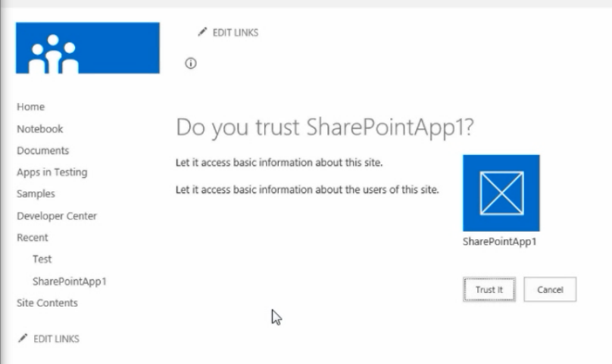Click the information circle icon
Screen dimensions: 612x364
(190, 64)
